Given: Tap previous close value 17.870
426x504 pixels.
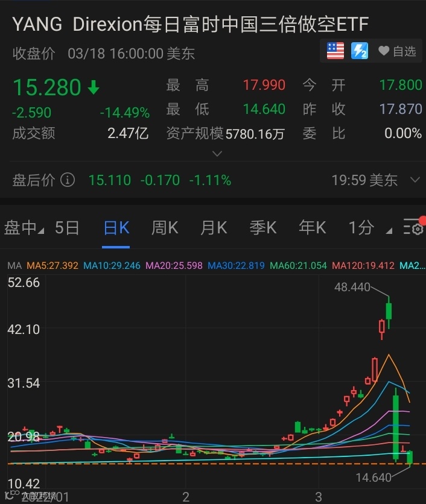Looking at the screenshot, I should (x=401, y=109).
